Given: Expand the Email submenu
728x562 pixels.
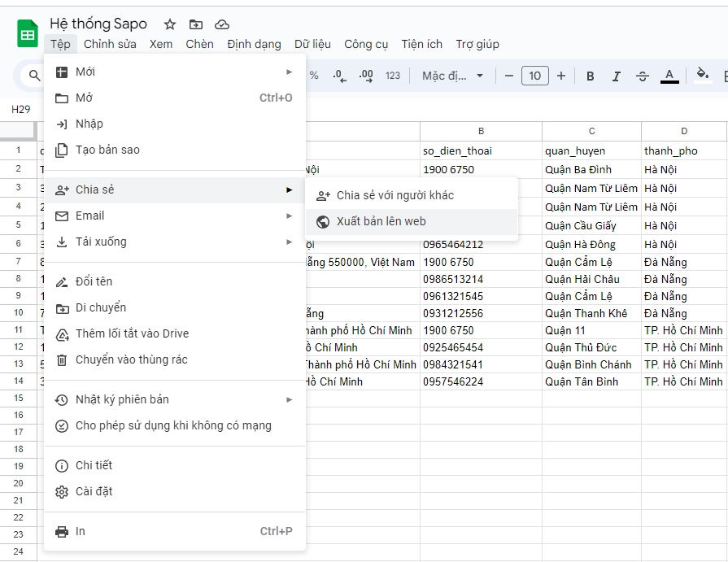Looking at the screenshot, I should (x=175, y=216).
